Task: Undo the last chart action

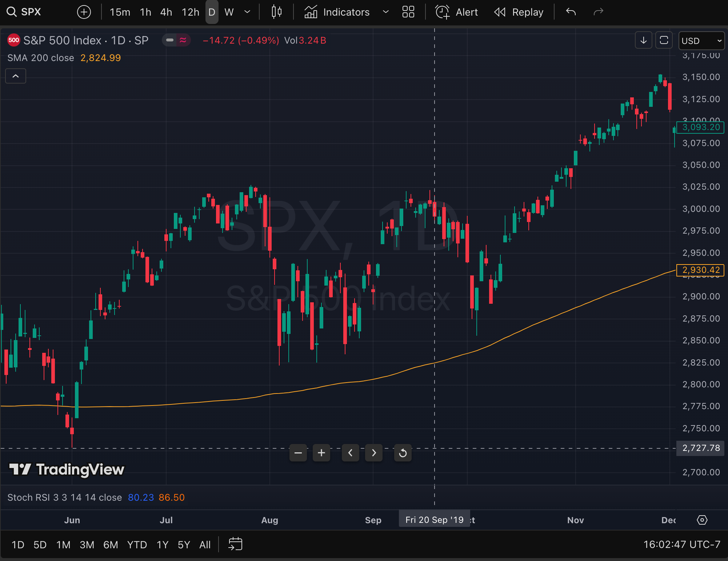Action: pos(571,12)
